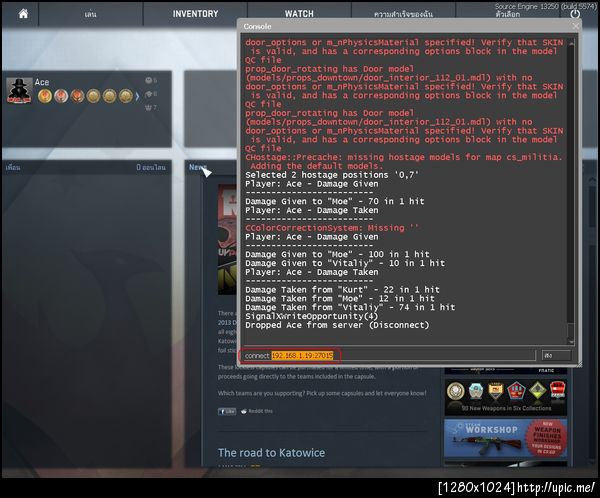Click 'Which teams are you supporting?' paragraph
Viewport: 600px width, 498px height.
322,393
